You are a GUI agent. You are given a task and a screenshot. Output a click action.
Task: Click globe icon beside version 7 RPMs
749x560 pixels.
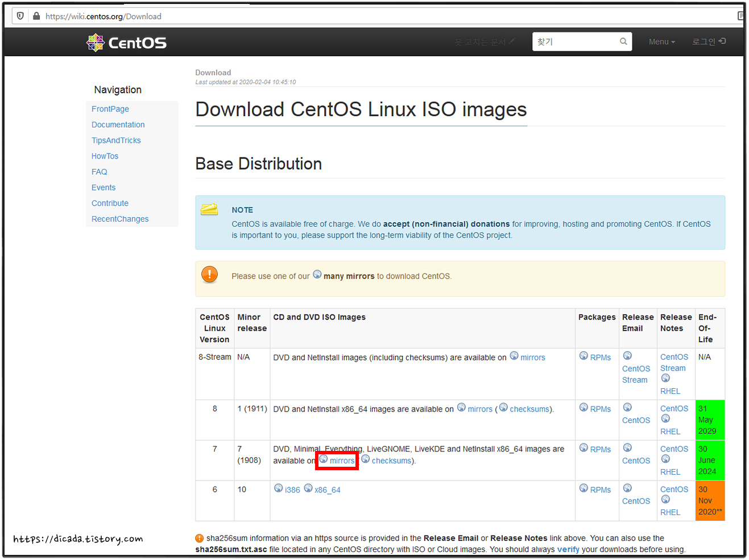tap(584, 447)
